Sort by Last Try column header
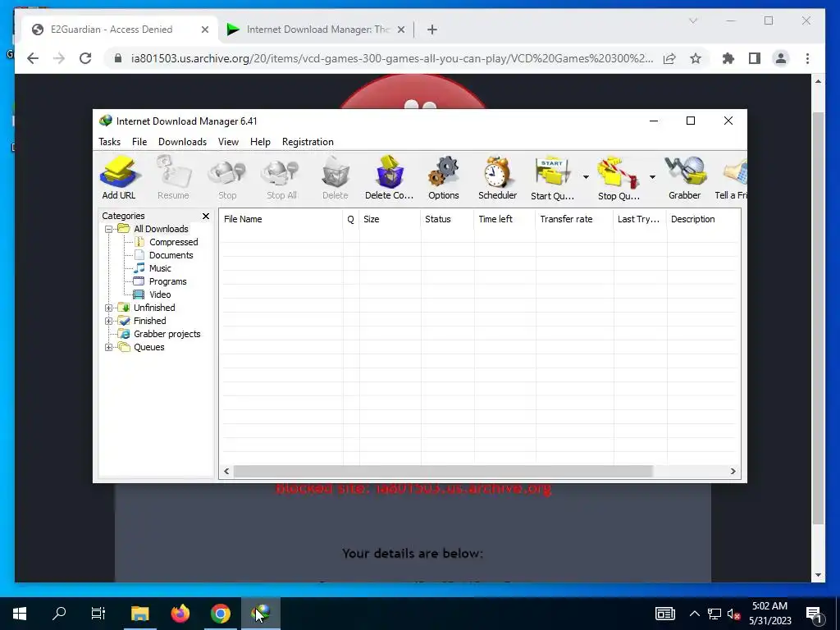840x630 pixels. (x=640, y=219)
